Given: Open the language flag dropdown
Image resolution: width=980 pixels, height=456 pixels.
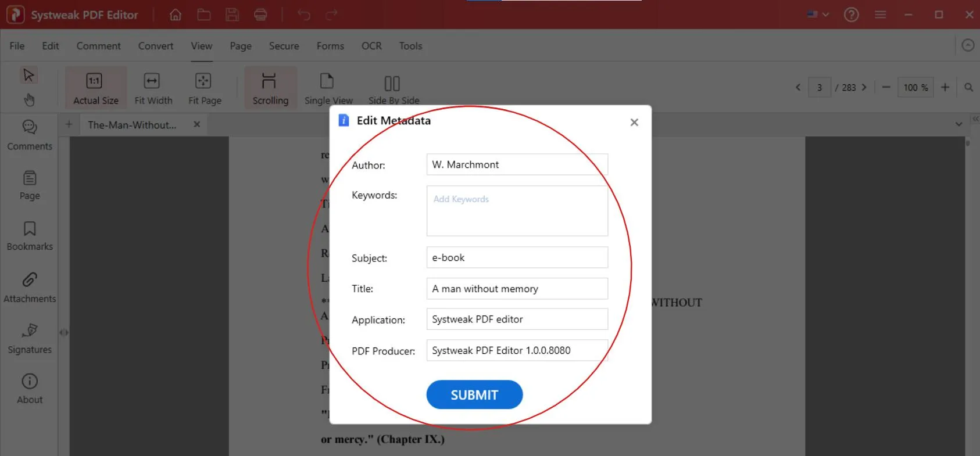Looking at the screenshot, I should [817, 15].
